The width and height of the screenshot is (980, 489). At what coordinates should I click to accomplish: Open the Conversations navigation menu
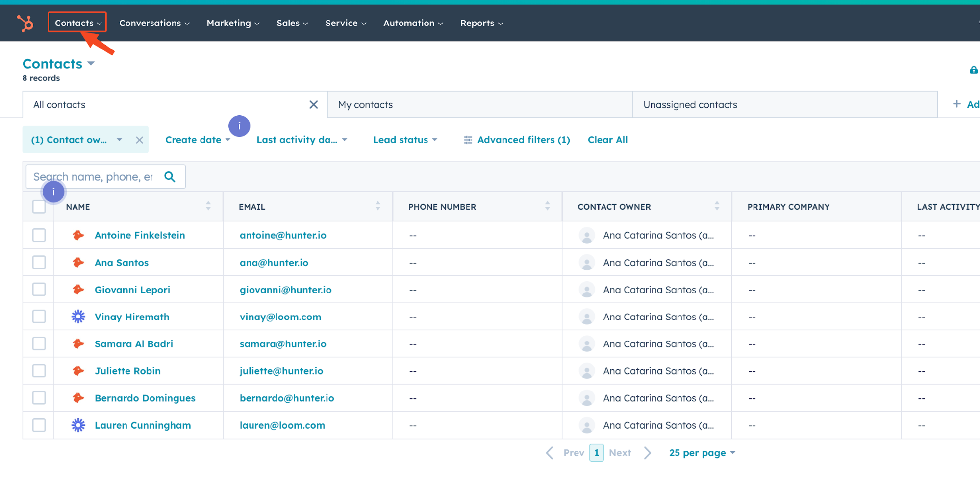[x=154, y=23]
